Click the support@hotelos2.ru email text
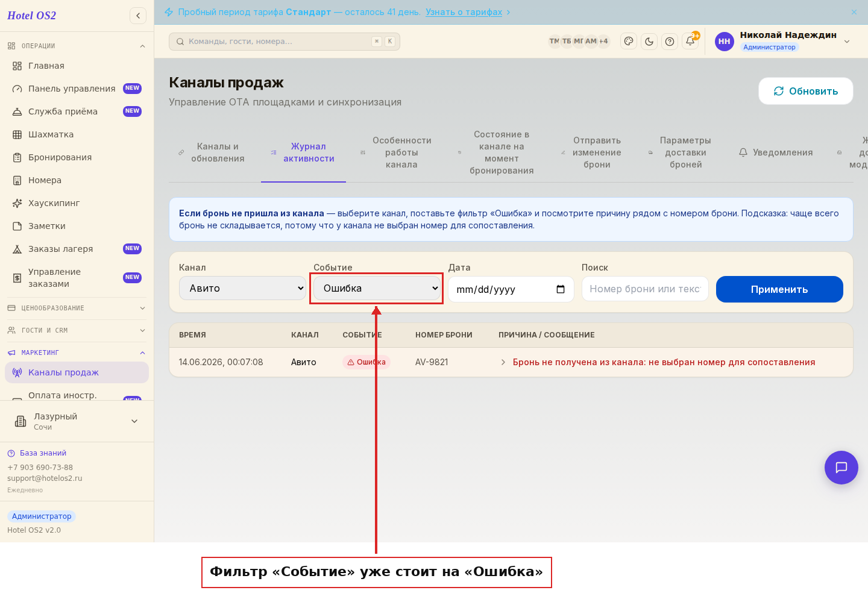This screenshot has height=602, width=868. click(45, 478)
